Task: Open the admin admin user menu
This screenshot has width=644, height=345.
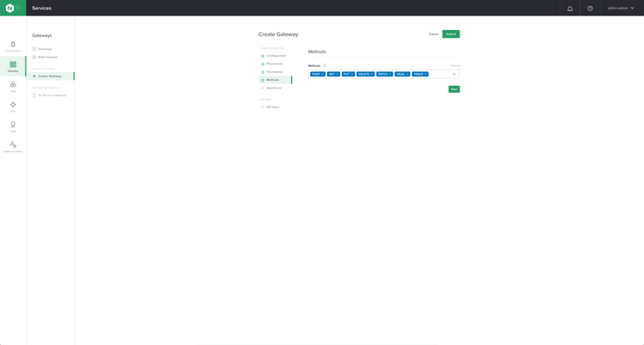Action: click(x=621, y=9)
